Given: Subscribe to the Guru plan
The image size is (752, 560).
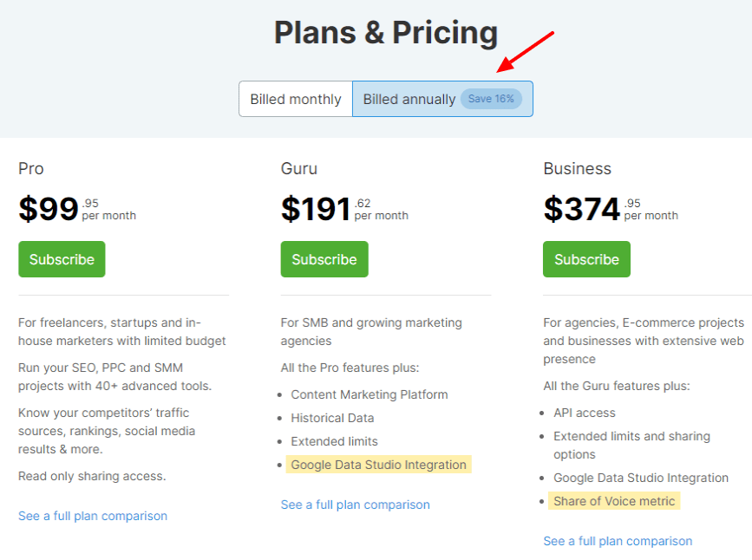Looking at the screenshot, I should tap(324, 259).
